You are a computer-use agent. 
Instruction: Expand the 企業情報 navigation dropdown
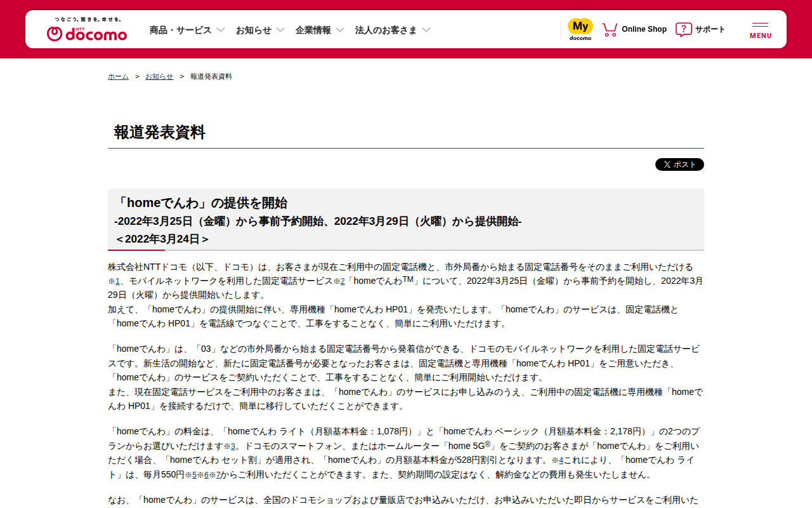tap(320, 30)
